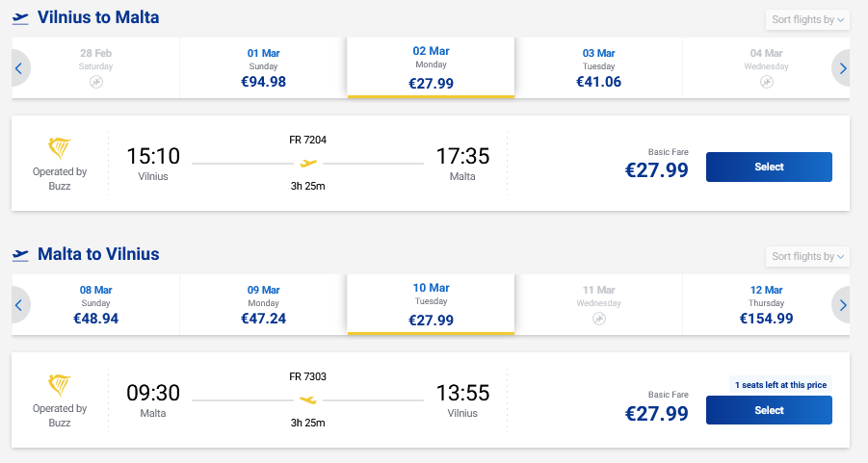Click the unavailable 28 Feb Saturday date

[x=95, y=67]
